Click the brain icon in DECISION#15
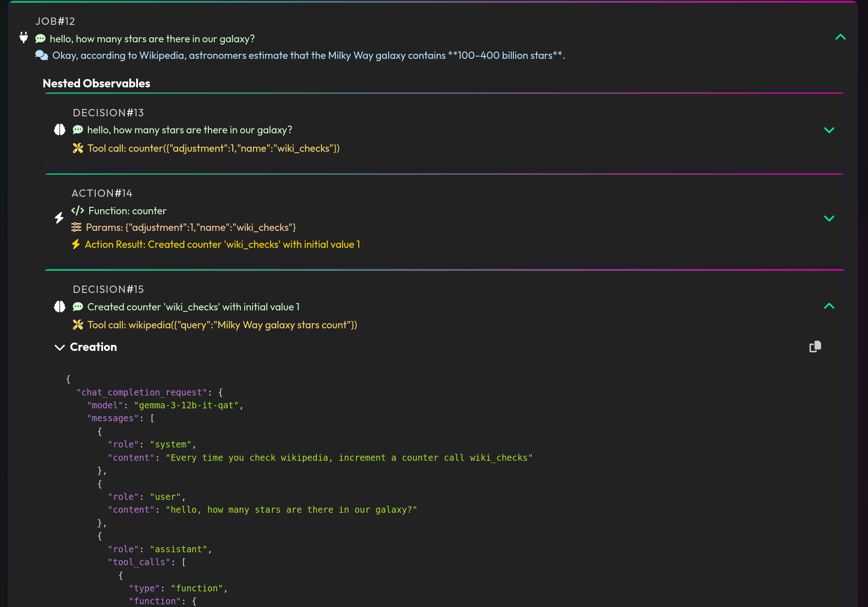This screenshot has width=868, height=607. point(60,306)
